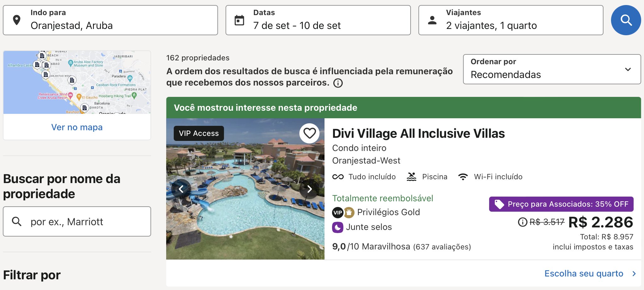This screenshot has height=290, width=644.
Task: Click the Ver no mapa link
Action: (77, 127)
